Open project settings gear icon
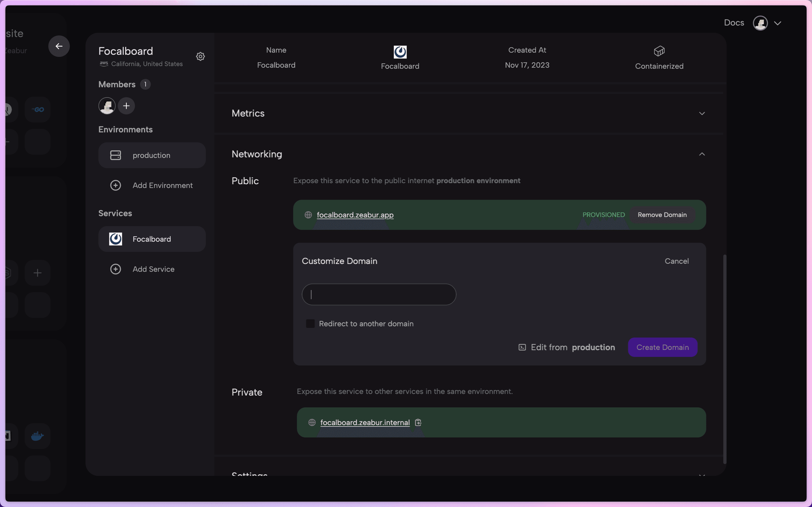This screenshot has height=507, width=812. pyautogui.click(x=200, y=56)
